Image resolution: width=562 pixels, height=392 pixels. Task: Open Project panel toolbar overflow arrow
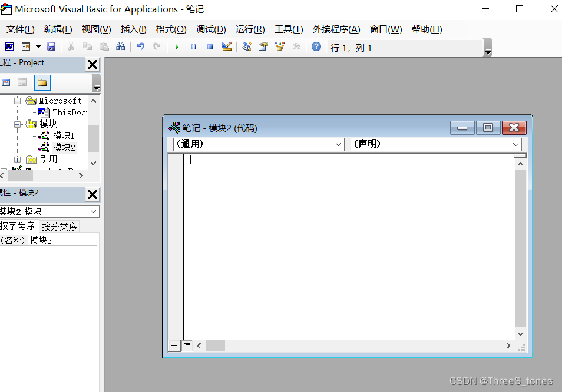pos(97,84)
